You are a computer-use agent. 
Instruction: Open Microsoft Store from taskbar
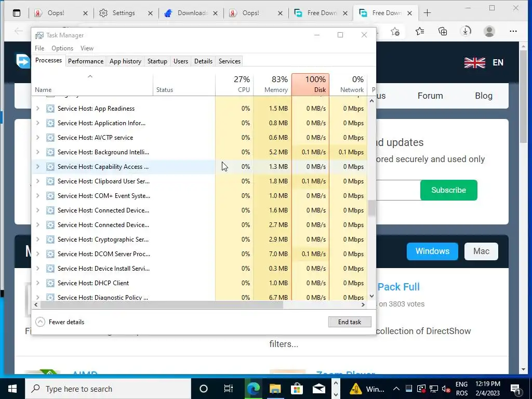pos(297,389)
